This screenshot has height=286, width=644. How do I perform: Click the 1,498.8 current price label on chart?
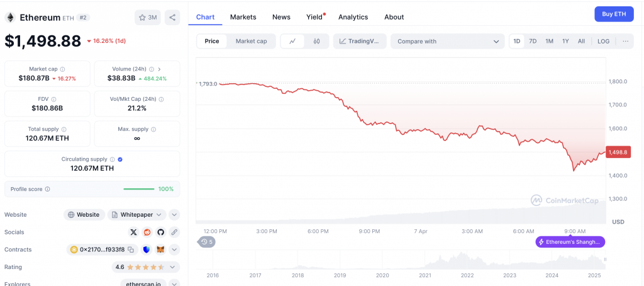point(618,152)
